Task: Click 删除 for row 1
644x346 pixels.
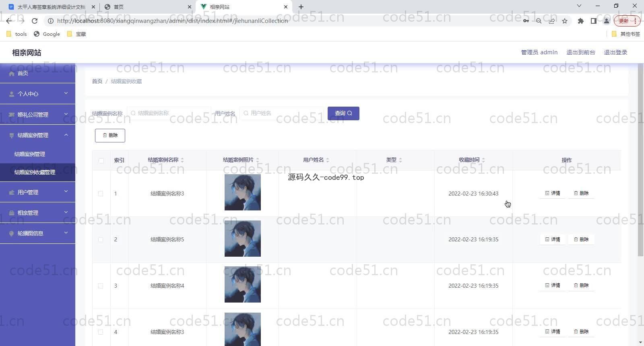Action: [x=581, y=193]
